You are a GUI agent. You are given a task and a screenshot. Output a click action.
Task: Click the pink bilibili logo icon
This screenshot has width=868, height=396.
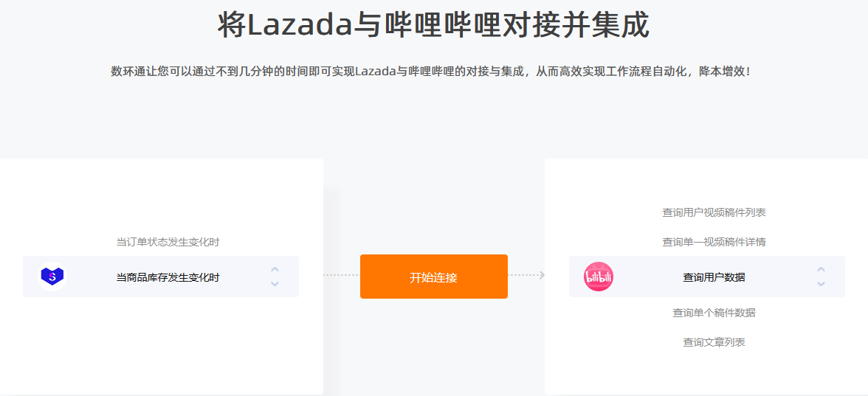pyautogui.click(x=599, y=277)
